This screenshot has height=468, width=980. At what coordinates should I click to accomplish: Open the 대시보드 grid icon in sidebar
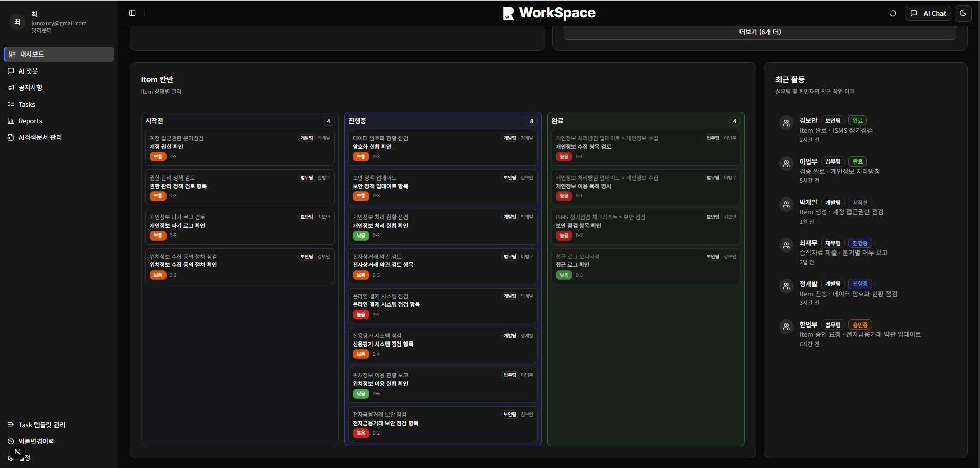click(11, 54)
